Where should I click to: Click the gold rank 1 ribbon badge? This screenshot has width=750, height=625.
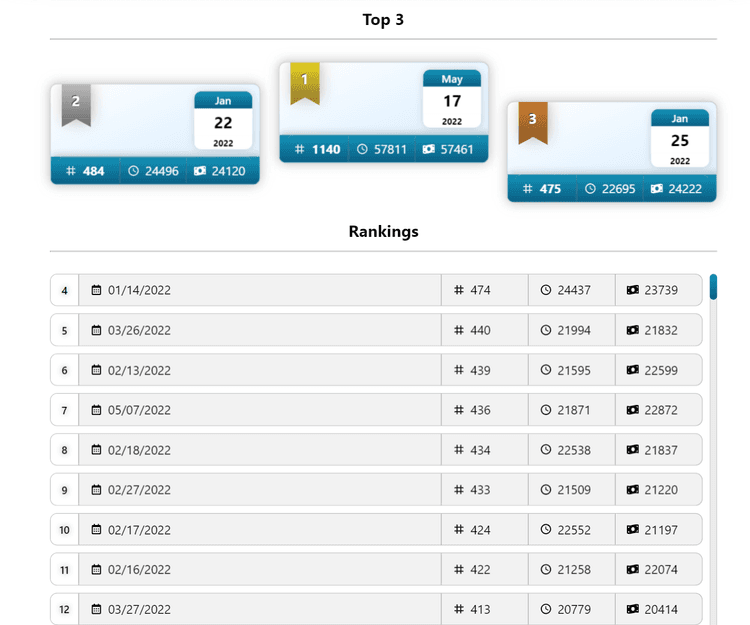pyautogui.click(x=304, y=82)
